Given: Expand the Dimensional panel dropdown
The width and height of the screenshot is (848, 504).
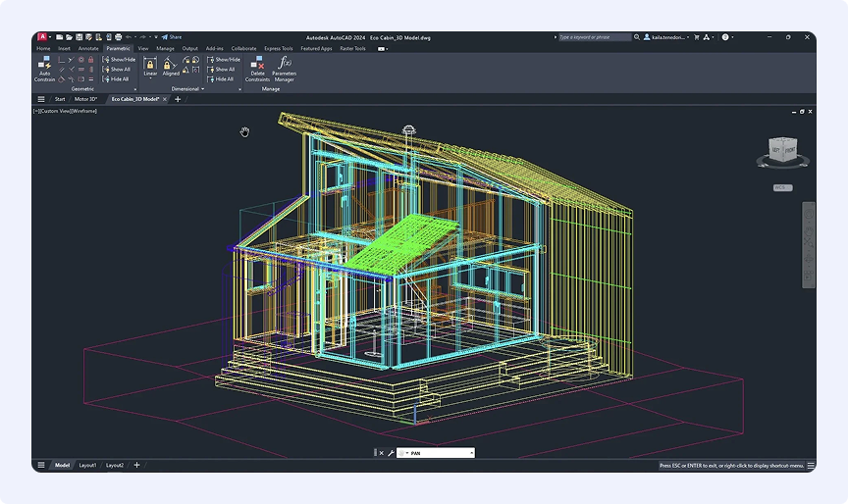Looking at the screenshot, I should click(x=202, y=89).
